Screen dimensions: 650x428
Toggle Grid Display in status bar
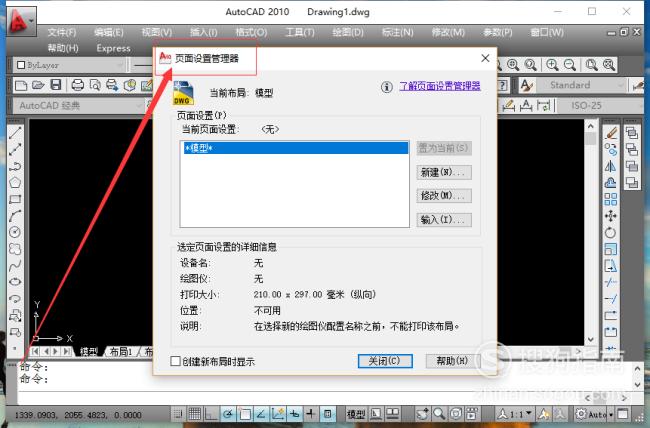pos(195,413)
